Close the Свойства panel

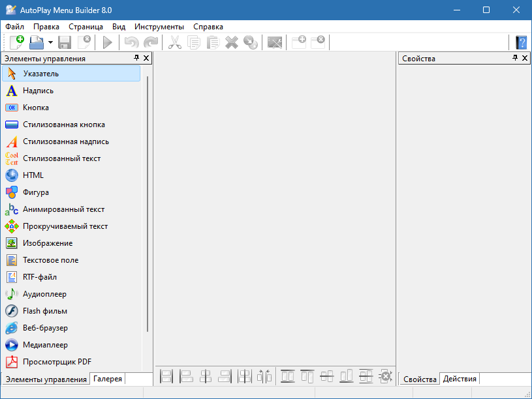525,58
